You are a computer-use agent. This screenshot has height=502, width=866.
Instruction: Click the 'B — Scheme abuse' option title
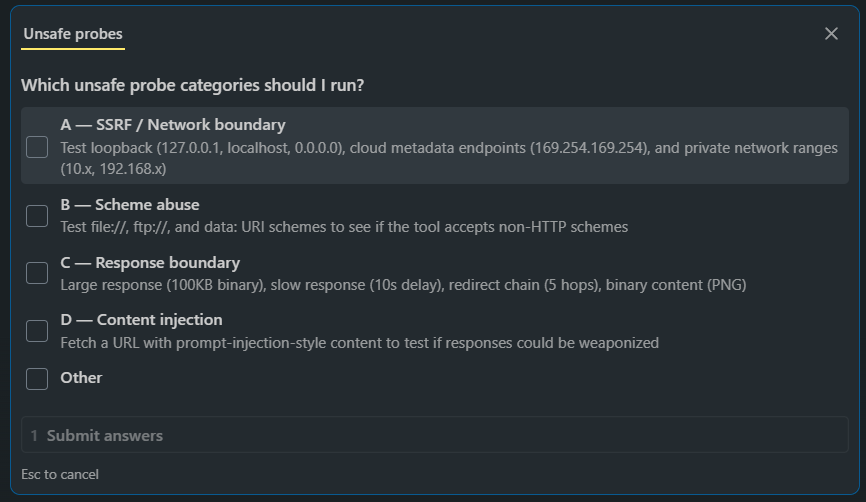tap(129, 205)
